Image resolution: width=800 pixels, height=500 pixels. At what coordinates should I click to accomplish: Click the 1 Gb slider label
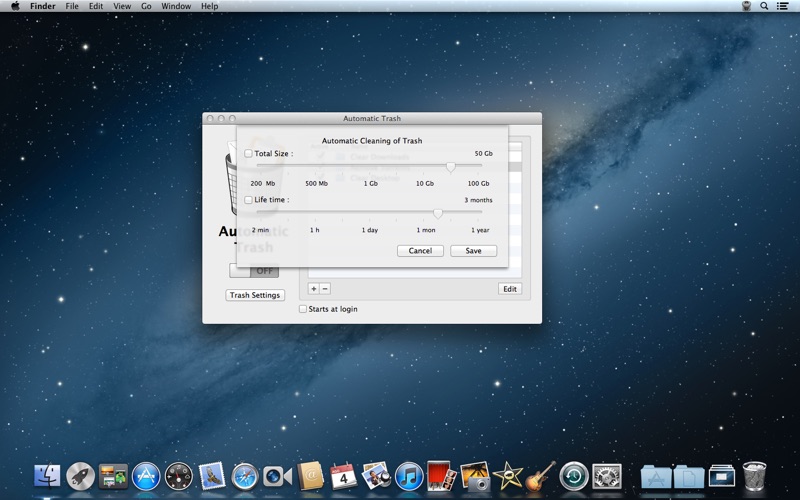click(370, 183)
